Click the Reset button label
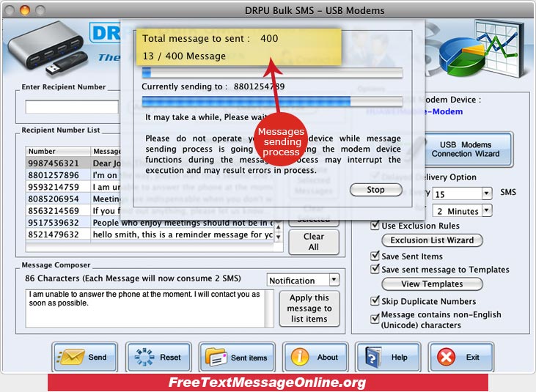The image size is (536, 392). pyautogui.click(x=170, y=357)
